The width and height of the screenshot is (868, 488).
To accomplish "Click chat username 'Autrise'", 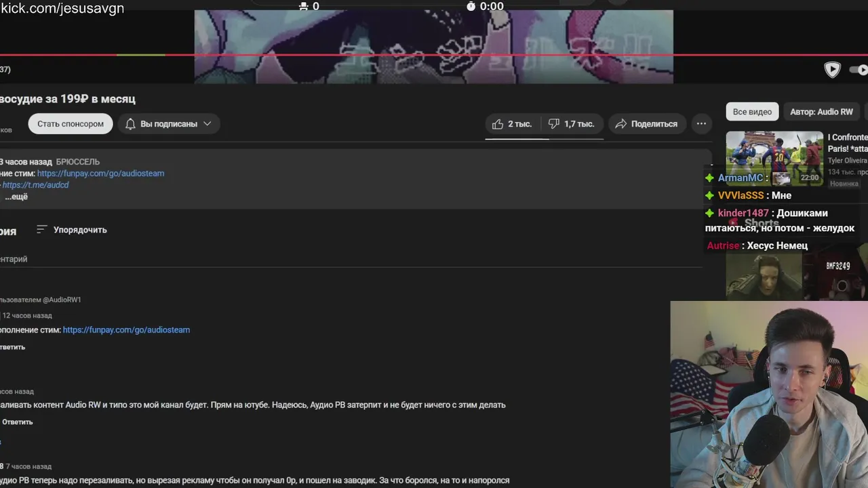I will pyautogui.click(x=723, y=246).
